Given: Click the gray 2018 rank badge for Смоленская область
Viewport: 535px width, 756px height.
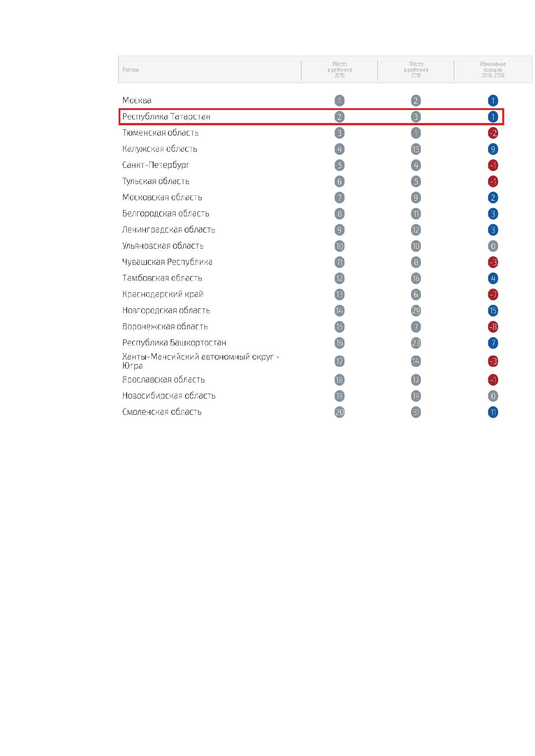Looking at the screenshot, I should [416, 412].
